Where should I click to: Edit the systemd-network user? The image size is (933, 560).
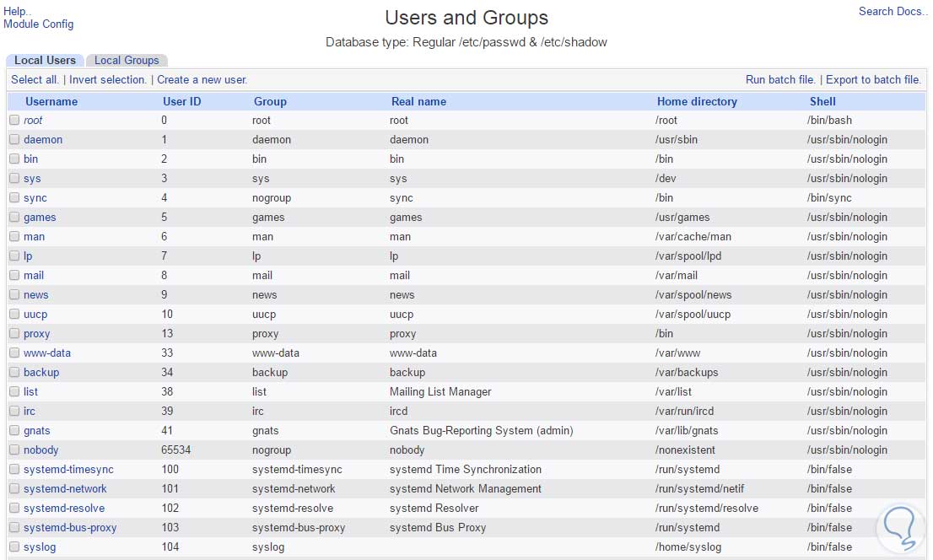click(65, 488)
